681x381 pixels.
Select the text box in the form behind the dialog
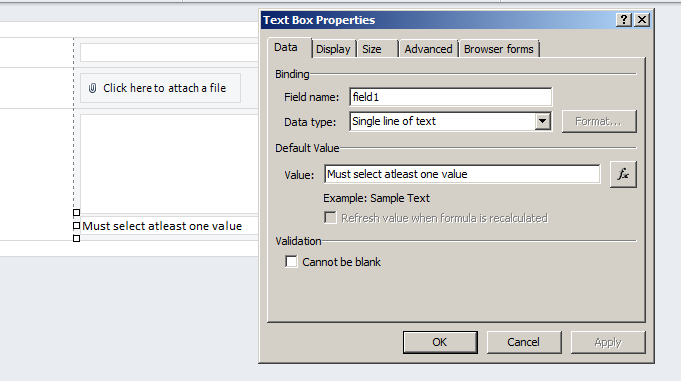click(169, 226)
